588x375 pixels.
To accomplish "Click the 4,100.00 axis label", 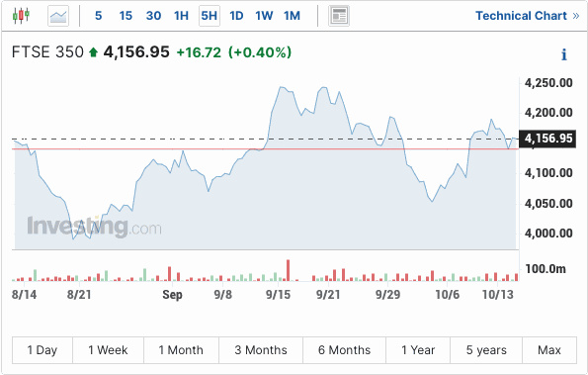I will (548, 173).
